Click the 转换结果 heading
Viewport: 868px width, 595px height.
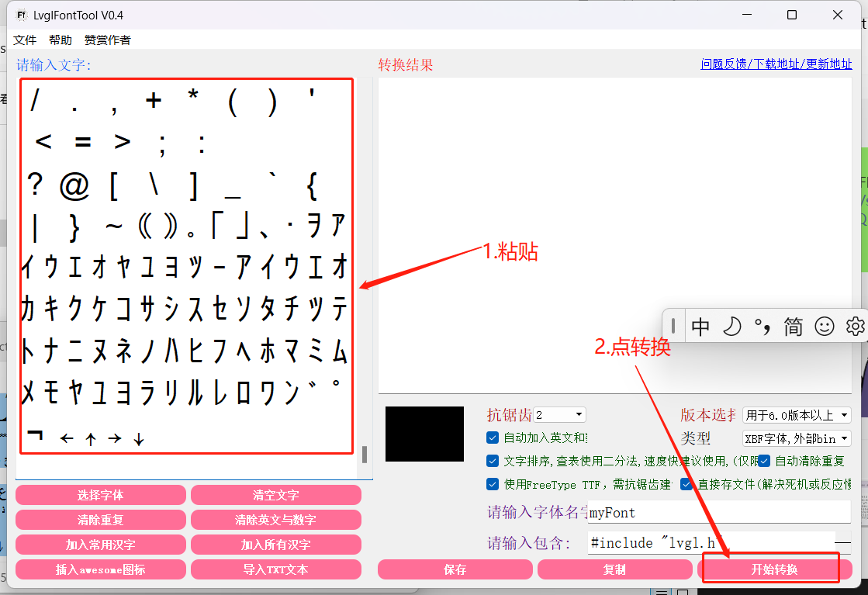coord(406,64)
